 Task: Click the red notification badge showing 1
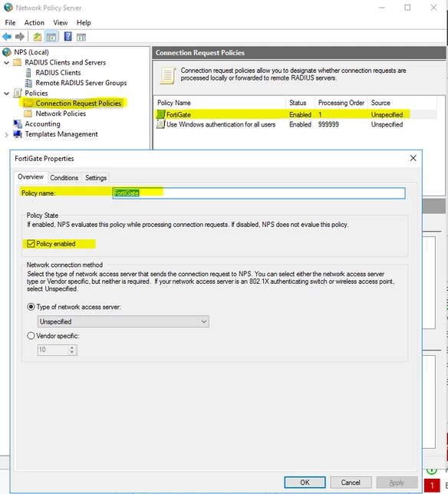[x=432, y=486]
